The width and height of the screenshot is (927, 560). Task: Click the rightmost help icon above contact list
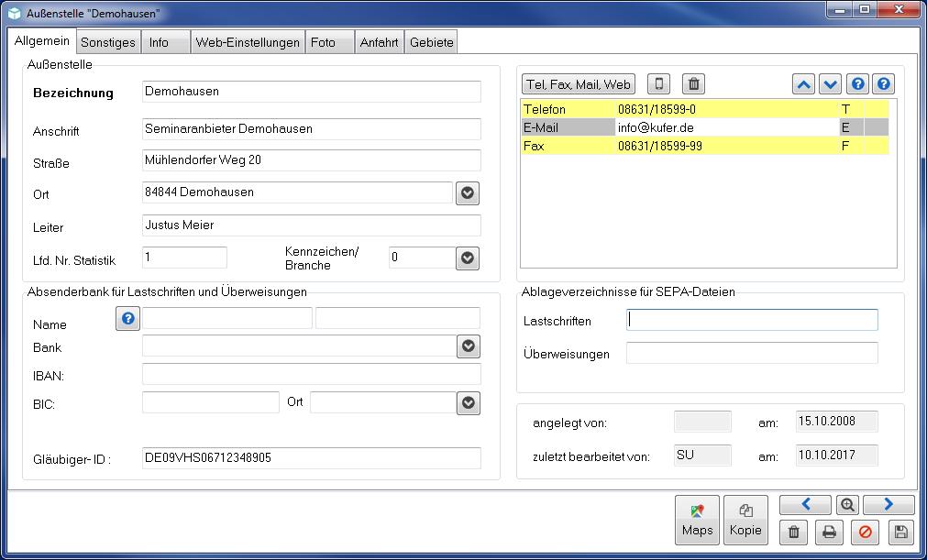(x=883, y=84)
